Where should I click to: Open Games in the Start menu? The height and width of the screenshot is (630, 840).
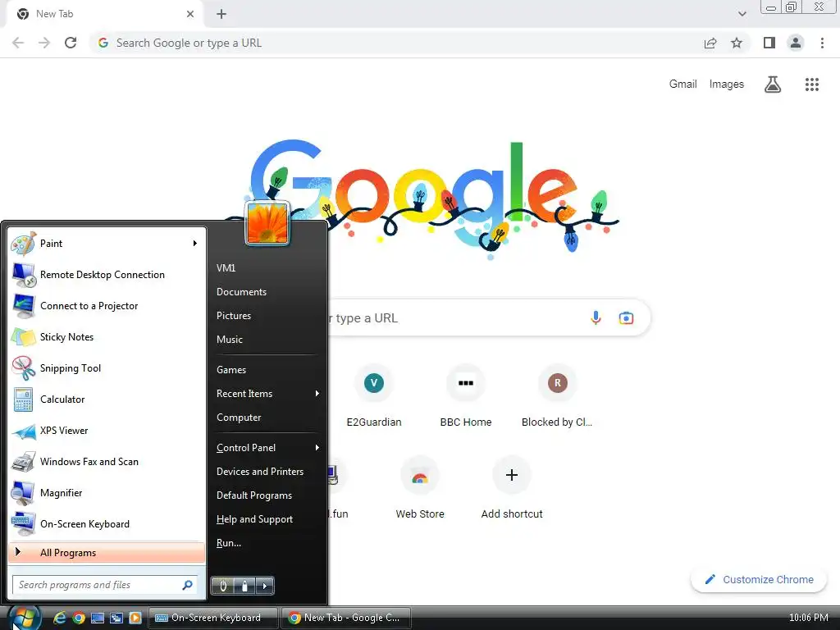point(231,370)
